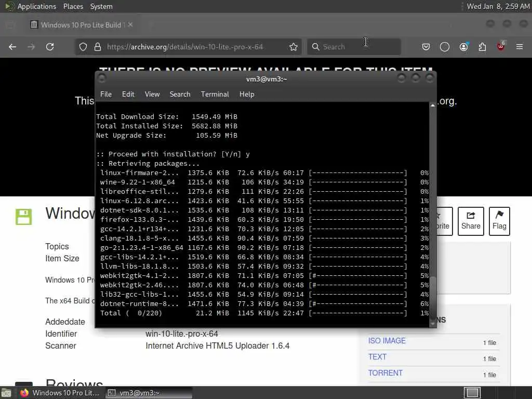Flag this archive item

pos(499,221)
